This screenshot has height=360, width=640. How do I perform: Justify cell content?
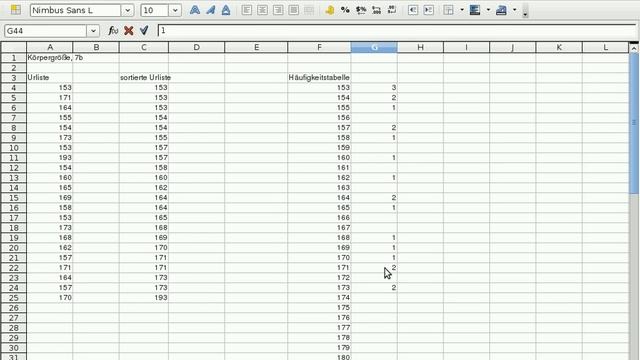pyautogui.click(x=293, y=10)
